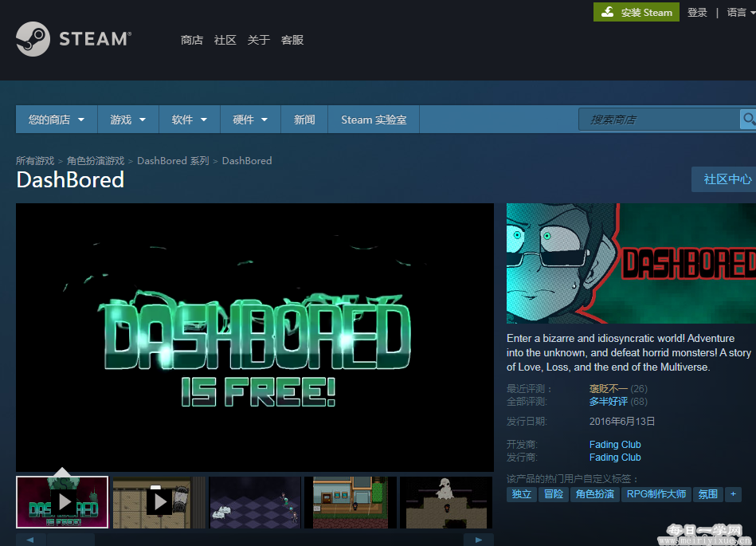
Task: Click the download icon on 安装 Steam
Action: coord(608,12)
